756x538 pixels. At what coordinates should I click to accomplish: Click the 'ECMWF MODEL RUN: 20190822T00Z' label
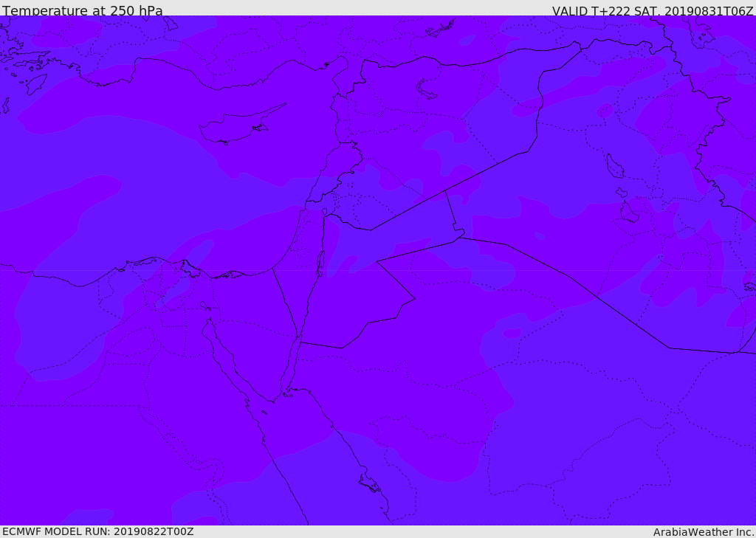98,532
